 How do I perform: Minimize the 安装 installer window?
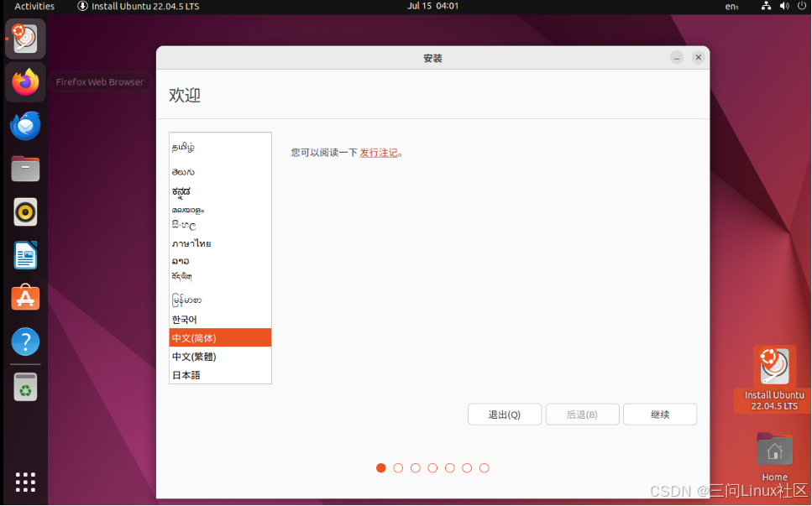(676, 57)
